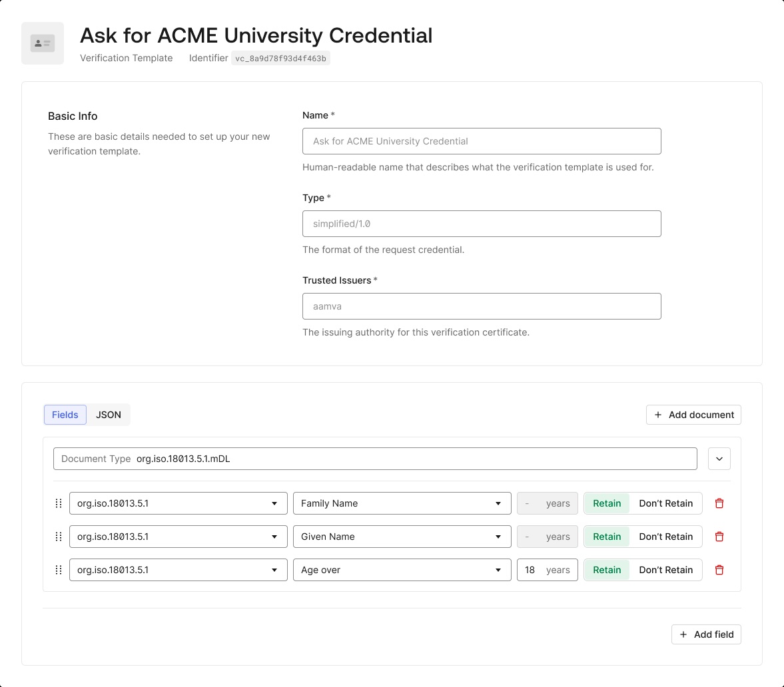Switch to the JSON tab
The width and height of the screenshot is (784, 687).
coord(109,415)
